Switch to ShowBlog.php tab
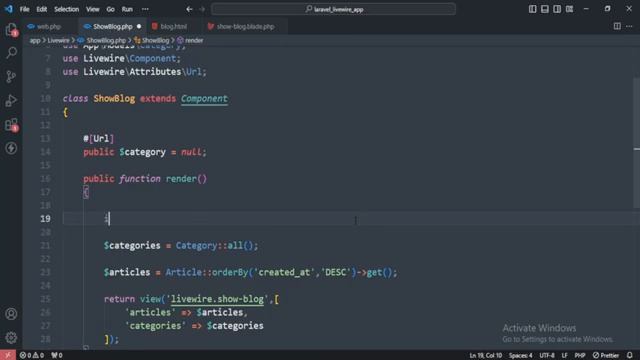640x360 pixels. tap(113, 27)
